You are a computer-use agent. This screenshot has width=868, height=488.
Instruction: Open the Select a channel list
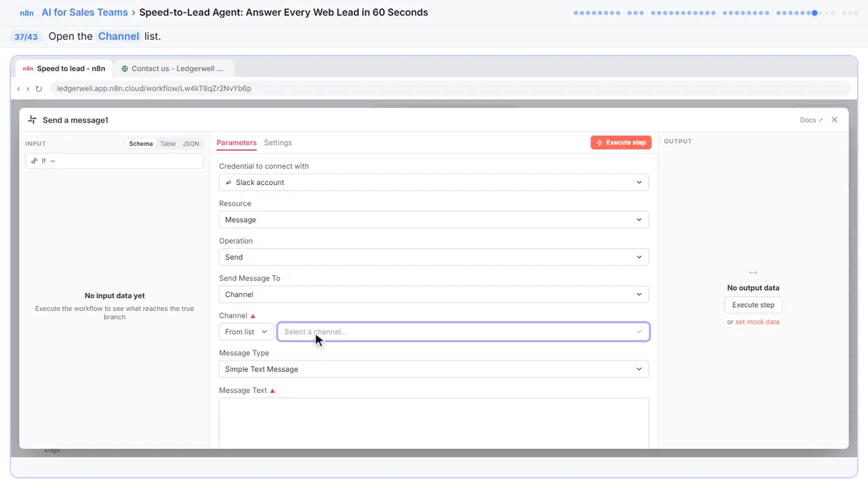coord(463,331)
